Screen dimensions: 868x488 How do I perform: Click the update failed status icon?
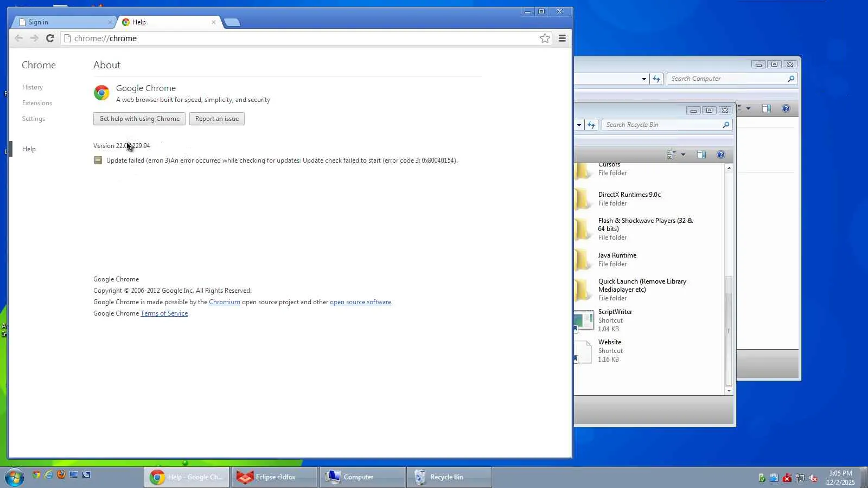tap(98, 160)
